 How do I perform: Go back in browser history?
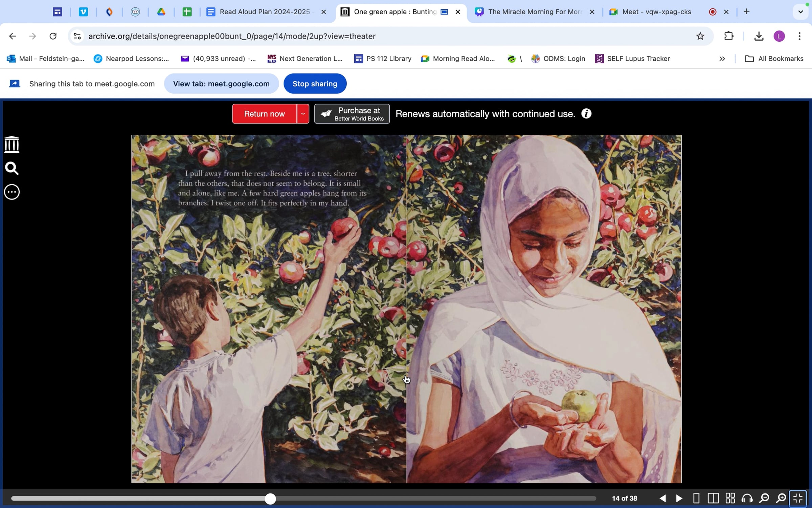pyautogui.click(x=13, y=36)
